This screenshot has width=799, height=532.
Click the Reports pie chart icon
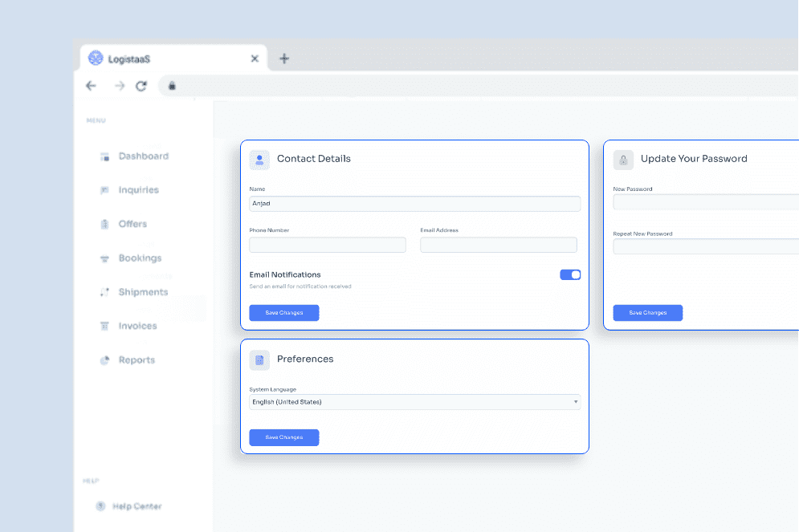pyautogui.click(x=104, y=360)
